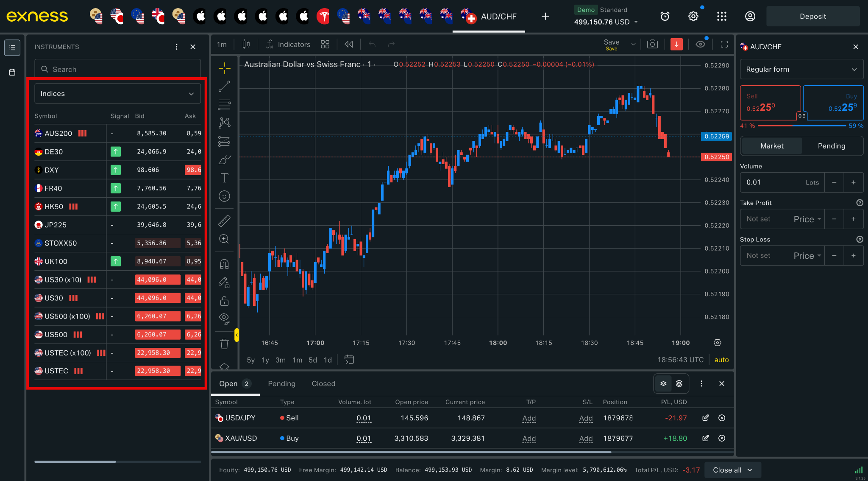Click the red download arrow button
The height and width of the screenshot is (481, 868).
pyautogui.click(x=676, y=44)
